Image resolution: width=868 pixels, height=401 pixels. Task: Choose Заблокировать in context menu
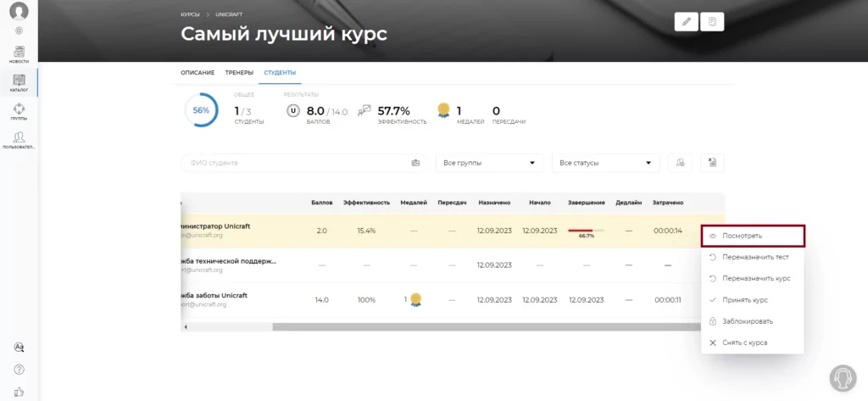click(x=753, y=321)
